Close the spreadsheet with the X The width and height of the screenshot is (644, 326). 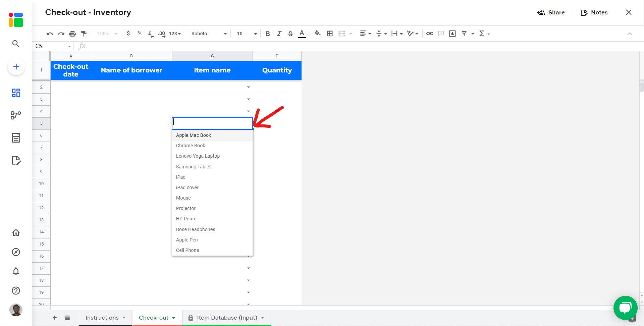[x=629, y=12]
